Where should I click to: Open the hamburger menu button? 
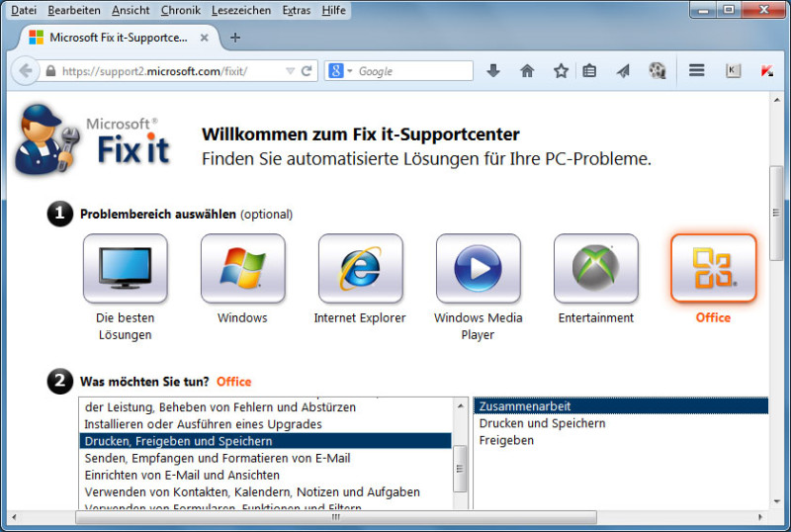[x=697, y=70]
